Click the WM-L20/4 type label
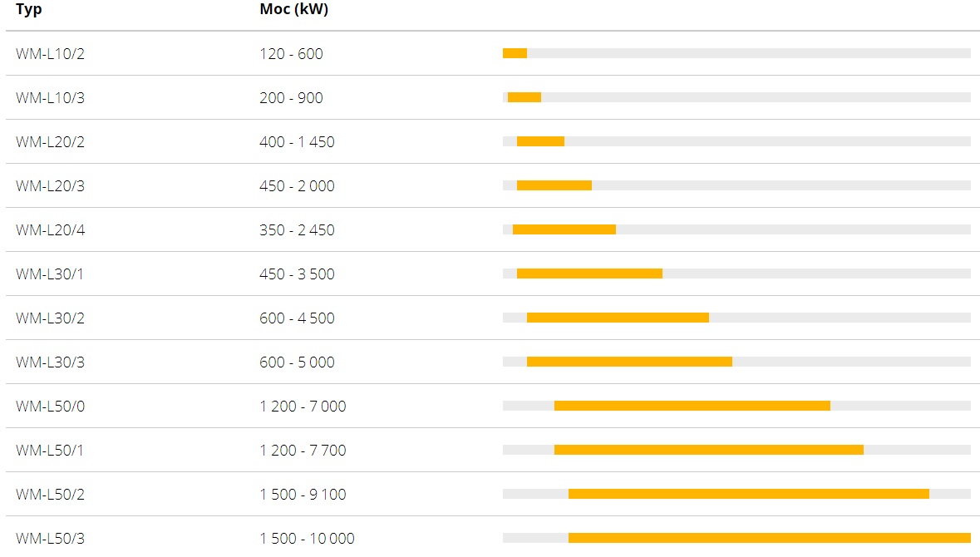980x557 pixels. [x=50, y=230]
